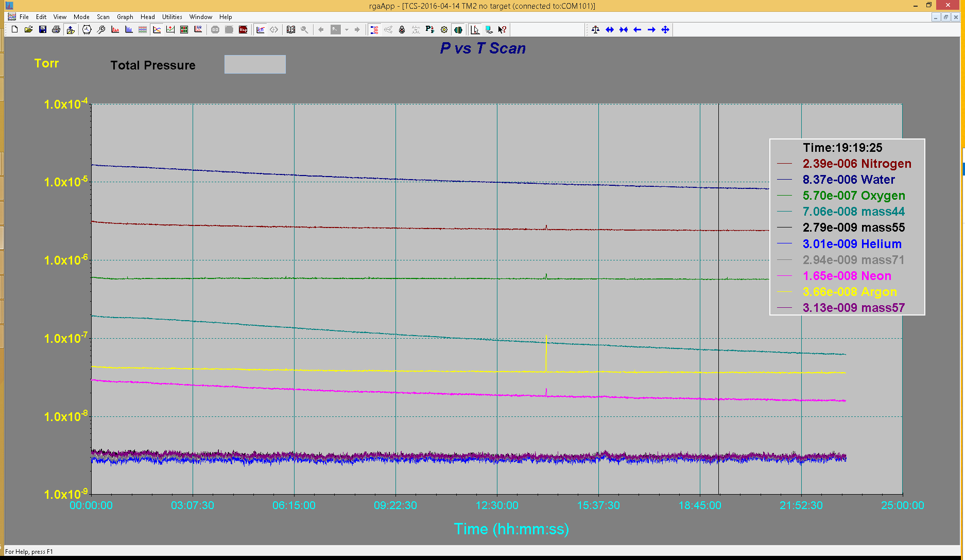Minimize the inner document window
The image size is (965, 560).
936,17
